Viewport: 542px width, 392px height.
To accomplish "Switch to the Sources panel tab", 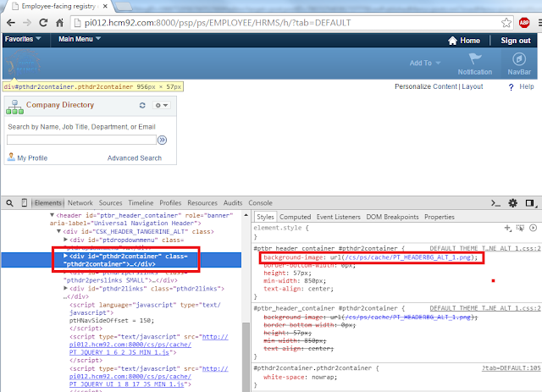I will click(110, 203).
